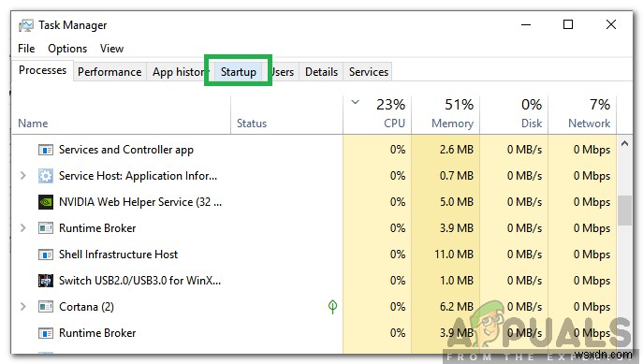Sort by the 51% Memory column header
Image resolution: width=643 pixels, height=364 pixels.
point(446,115)
